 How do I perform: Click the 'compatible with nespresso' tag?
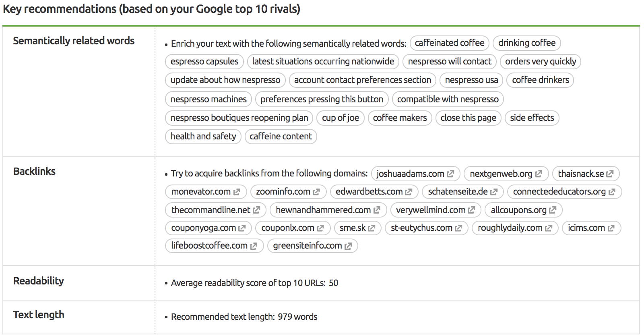(448, 100)
